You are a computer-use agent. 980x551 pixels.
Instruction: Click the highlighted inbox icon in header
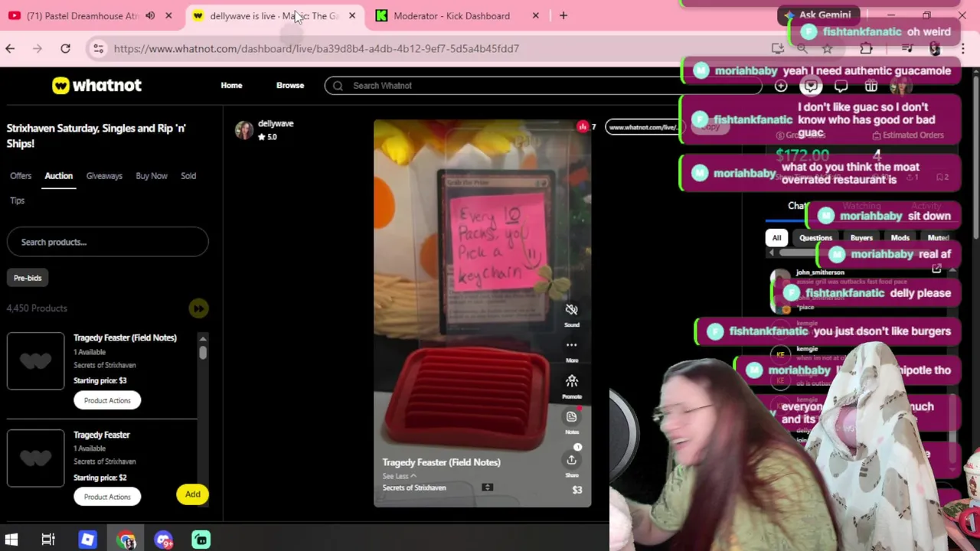coord(811,86)
